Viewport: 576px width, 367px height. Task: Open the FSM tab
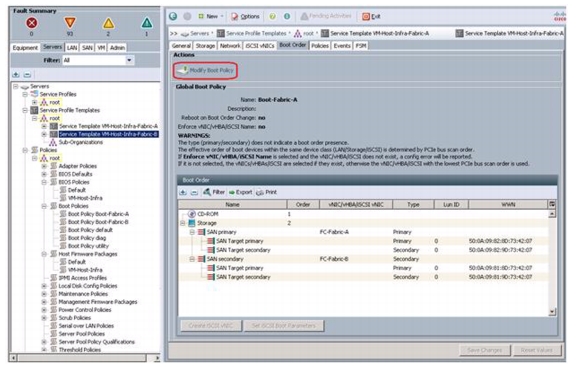click(x=361, y=46)
